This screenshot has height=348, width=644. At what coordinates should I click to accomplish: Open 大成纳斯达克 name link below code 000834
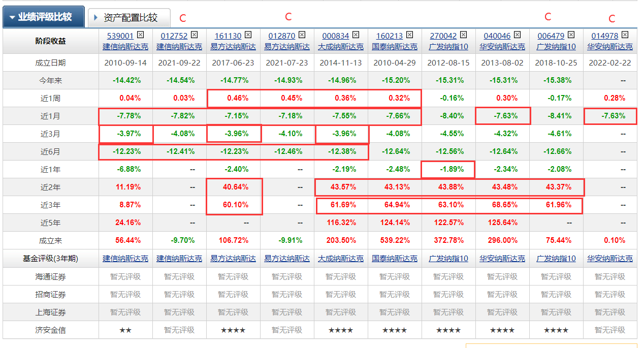(341, 47)
